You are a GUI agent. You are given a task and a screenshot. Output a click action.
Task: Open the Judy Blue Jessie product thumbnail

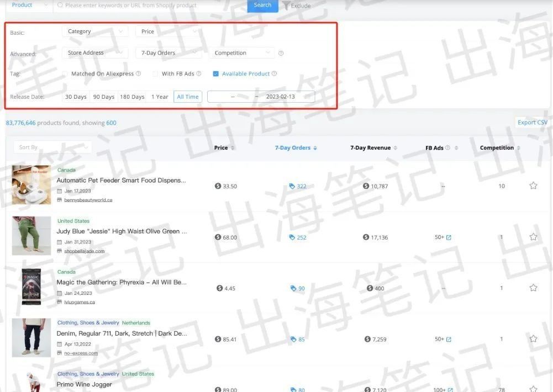pyautogui.click(x=31, y=236)
